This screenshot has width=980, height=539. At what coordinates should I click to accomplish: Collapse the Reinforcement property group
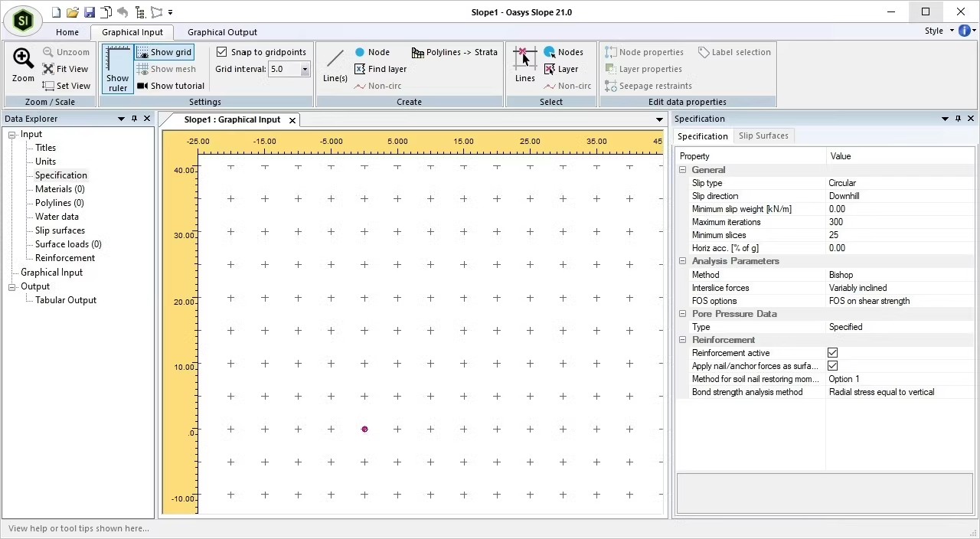pos(682,340)
